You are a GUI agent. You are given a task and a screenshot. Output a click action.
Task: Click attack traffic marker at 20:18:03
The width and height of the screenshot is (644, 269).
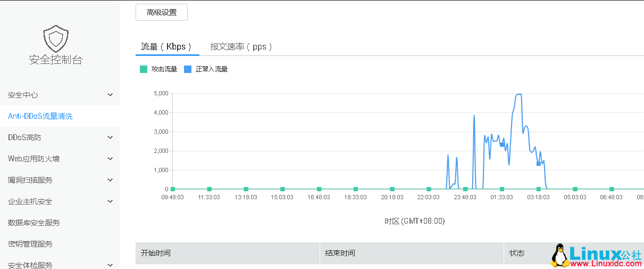coord(392,189)
